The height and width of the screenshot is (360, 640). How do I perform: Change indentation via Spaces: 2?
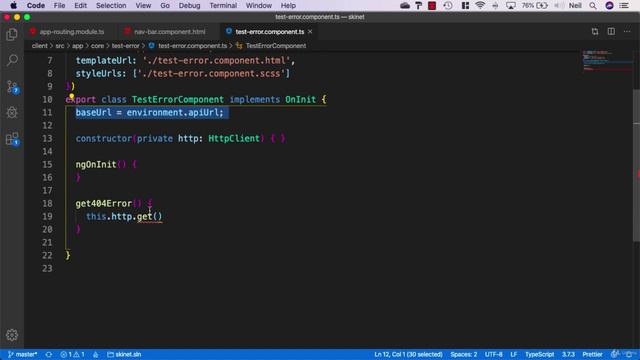(464, 354)
